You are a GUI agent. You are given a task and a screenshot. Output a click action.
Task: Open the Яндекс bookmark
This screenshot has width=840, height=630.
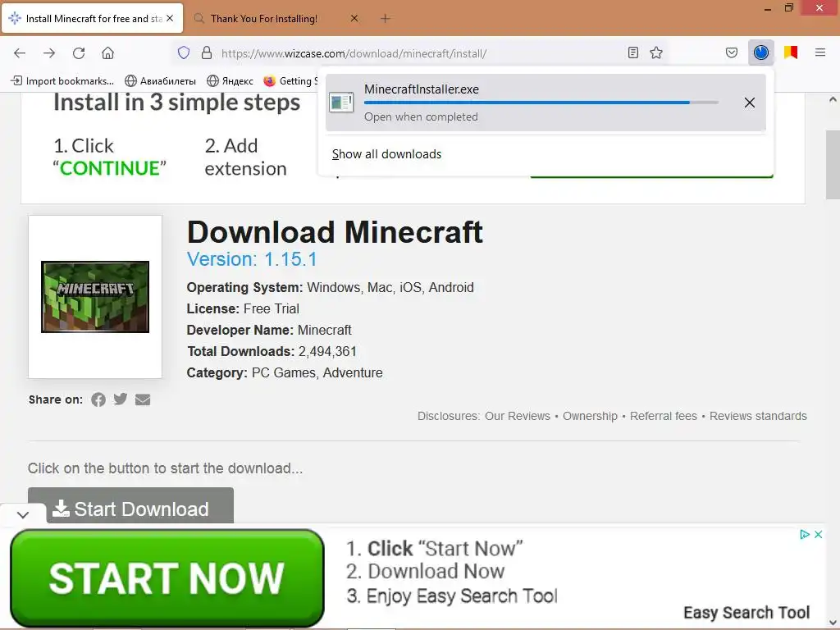click(x=231, y=81)
